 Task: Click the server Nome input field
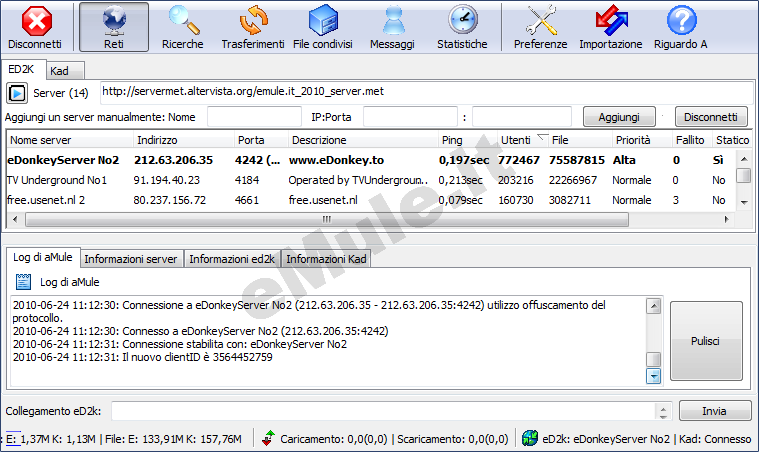[x=255, y=117]
